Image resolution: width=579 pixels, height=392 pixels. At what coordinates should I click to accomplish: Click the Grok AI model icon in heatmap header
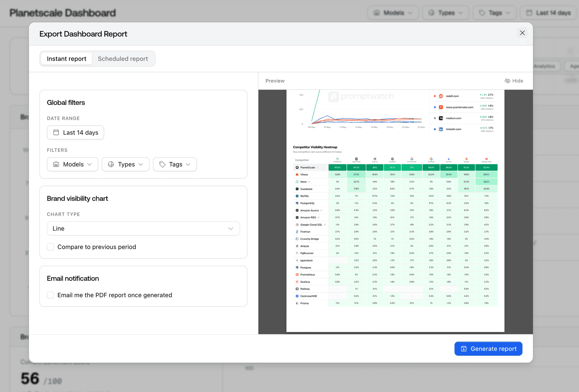(375, 159)
